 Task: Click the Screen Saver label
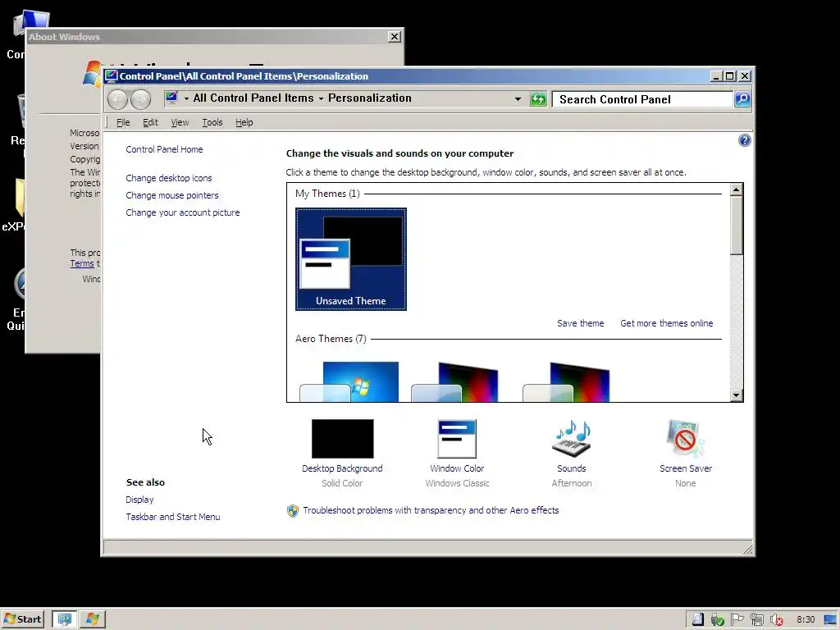tap(686, 468)
